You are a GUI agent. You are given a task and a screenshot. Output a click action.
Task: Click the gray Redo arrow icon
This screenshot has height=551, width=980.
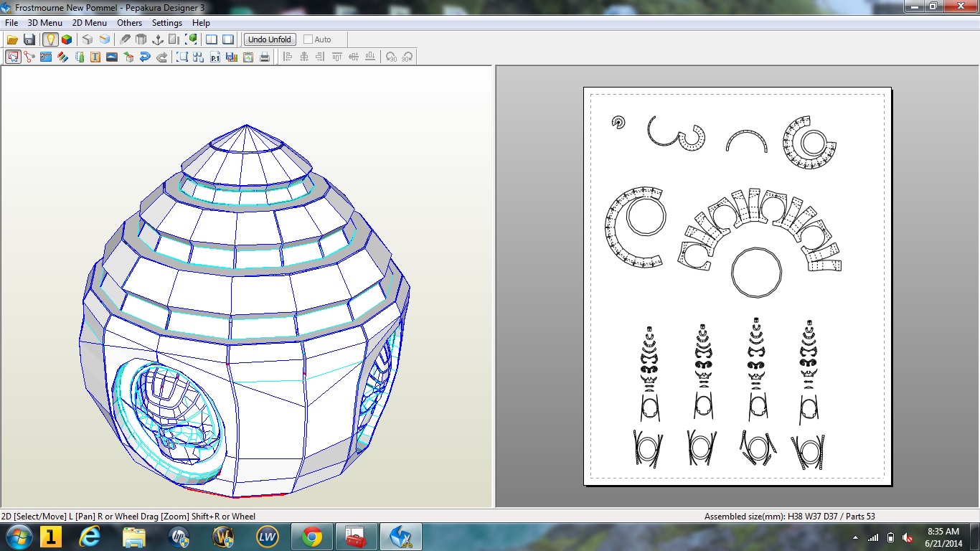161,57
